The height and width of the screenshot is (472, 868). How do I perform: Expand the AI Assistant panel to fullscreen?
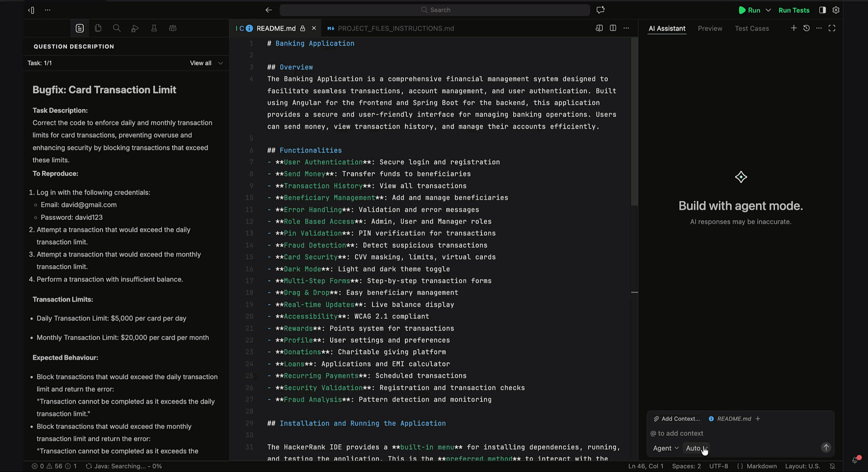coord(832,28)
